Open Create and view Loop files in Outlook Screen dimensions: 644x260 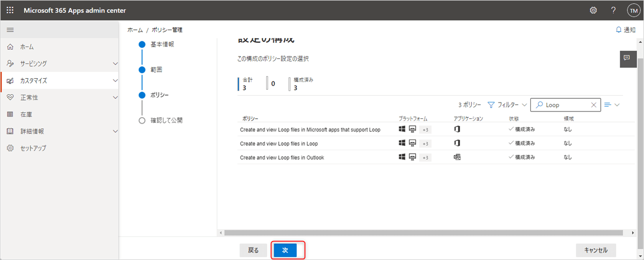(x=282, y=157)
